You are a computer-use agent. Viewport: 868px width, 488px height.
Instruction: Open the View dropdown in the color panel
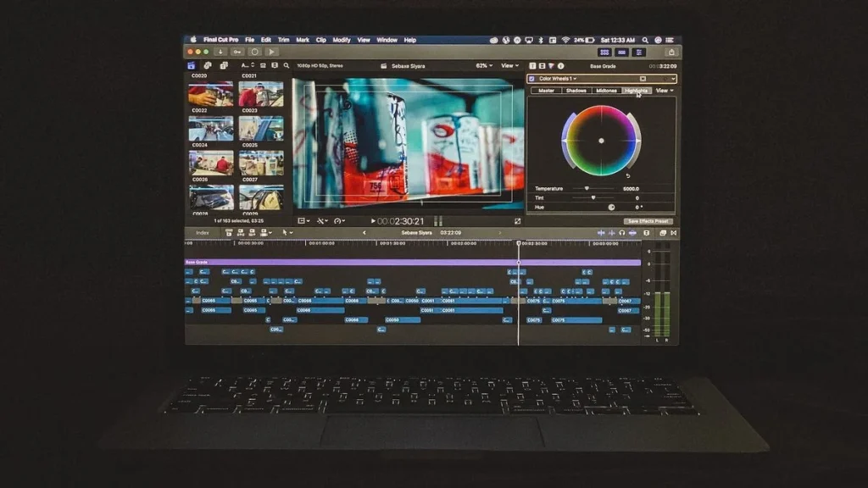664,90
